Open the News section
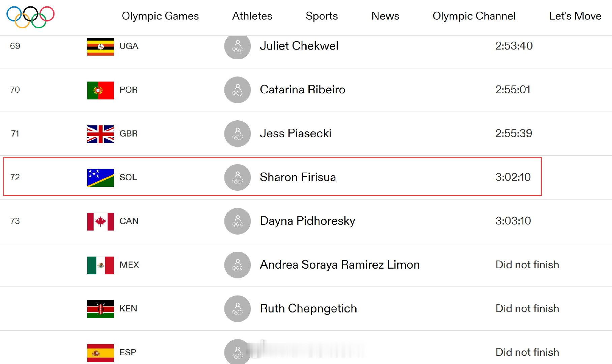The width and height of the screenshot is (612, 364). [385, 16]
